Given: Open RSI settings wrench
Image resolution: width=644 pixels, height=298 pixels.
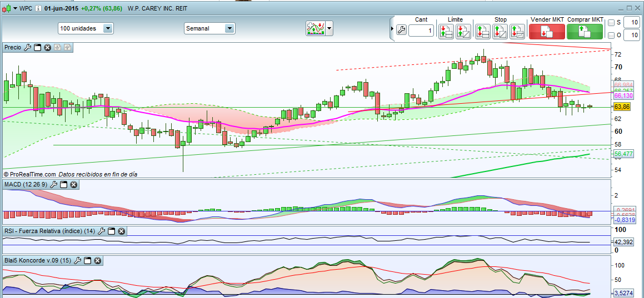Looking at the screenshot, I should pyautogui.click(x=102, y=231).
